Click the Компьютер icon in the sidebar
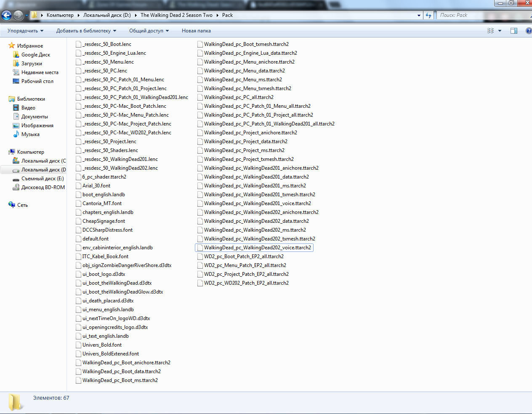The height and width of the screenshot is (414, 532). pyautogui.click(x=12, y=152)
